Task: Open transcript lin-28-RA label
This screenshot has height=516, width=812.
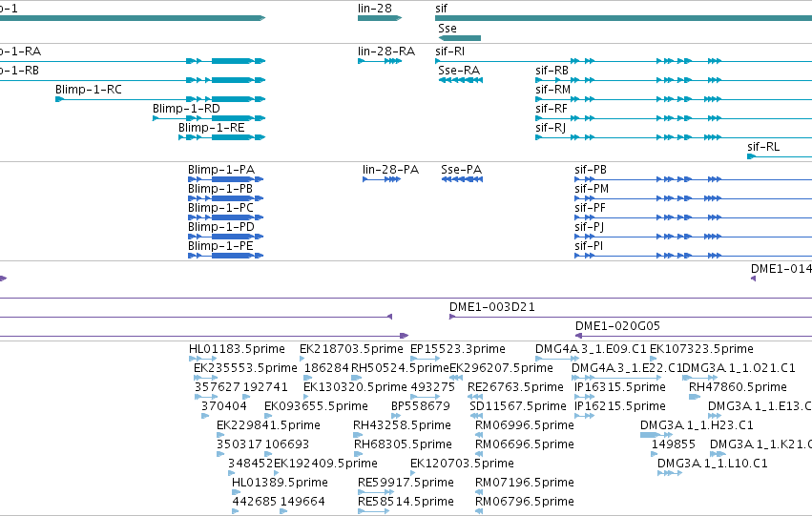Action: [x=386, y=52]
